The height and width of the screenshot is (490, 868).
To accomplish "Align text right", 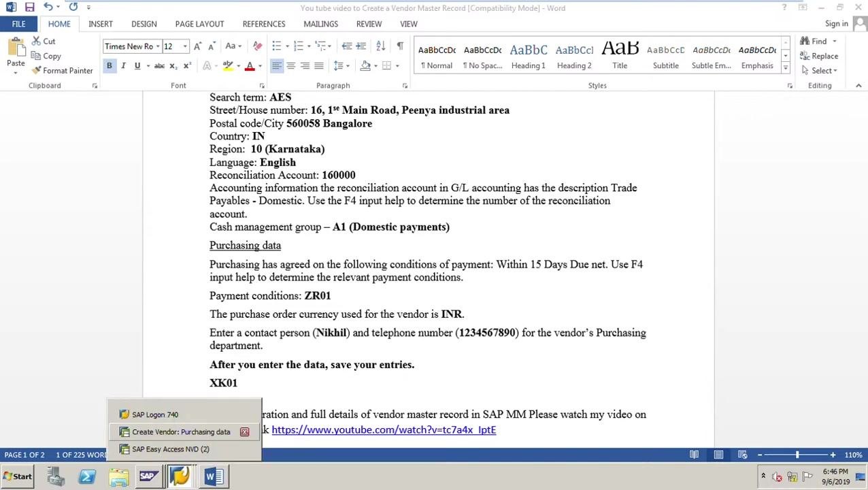I will point(305,66).
